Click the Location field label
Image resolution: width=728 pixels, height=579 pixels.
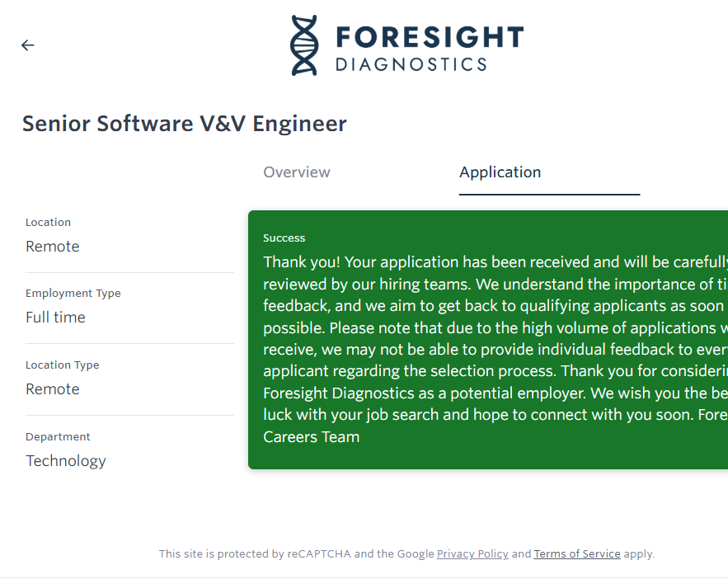coord(48,223)
